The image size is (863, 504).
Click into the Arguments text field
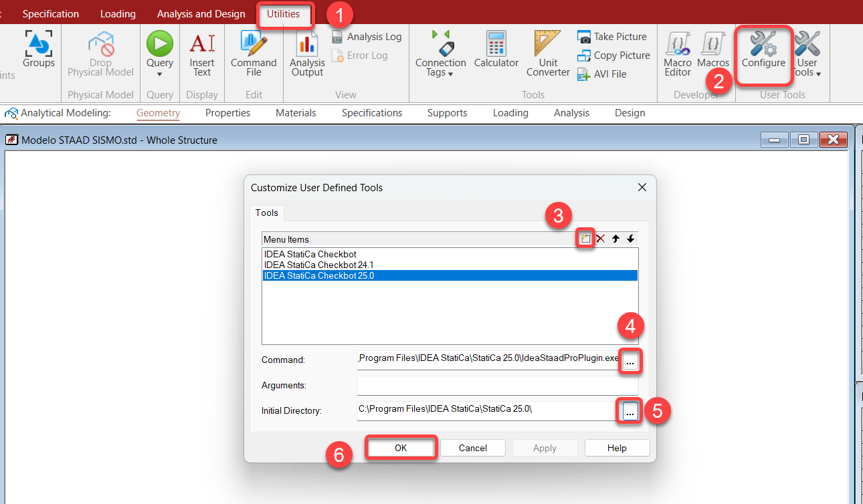pyautogui.click(x=497, y=386)
